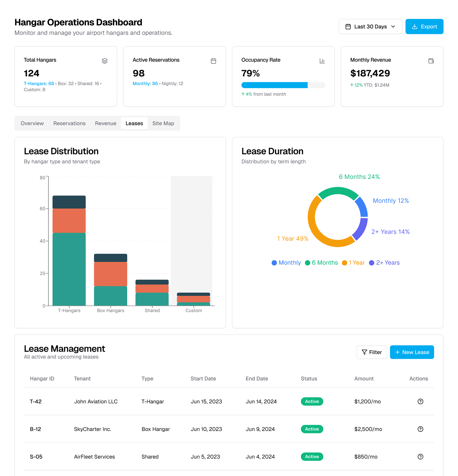Toggle the 6 Months legend item

[x=321, y=263]
